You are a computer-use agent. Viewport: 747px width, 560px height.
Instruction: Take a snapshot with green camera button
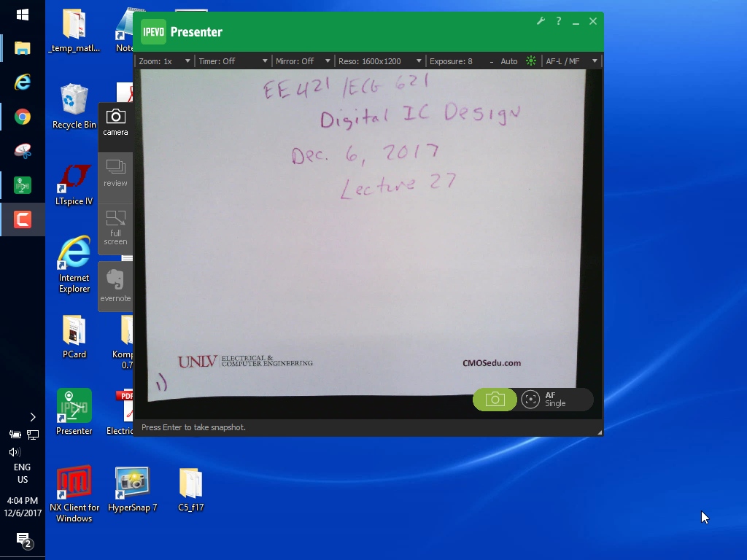coord(495,399)
